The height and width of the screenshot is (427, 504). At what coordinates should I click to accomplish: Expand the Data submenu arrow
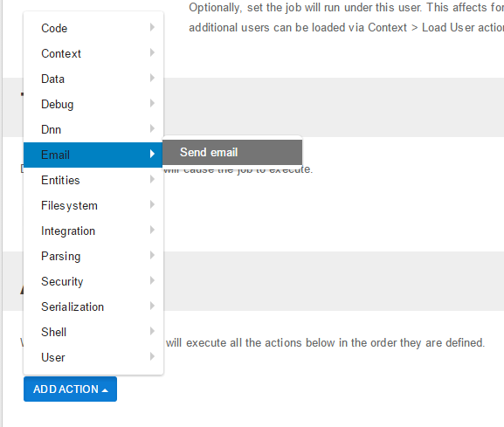152,78
